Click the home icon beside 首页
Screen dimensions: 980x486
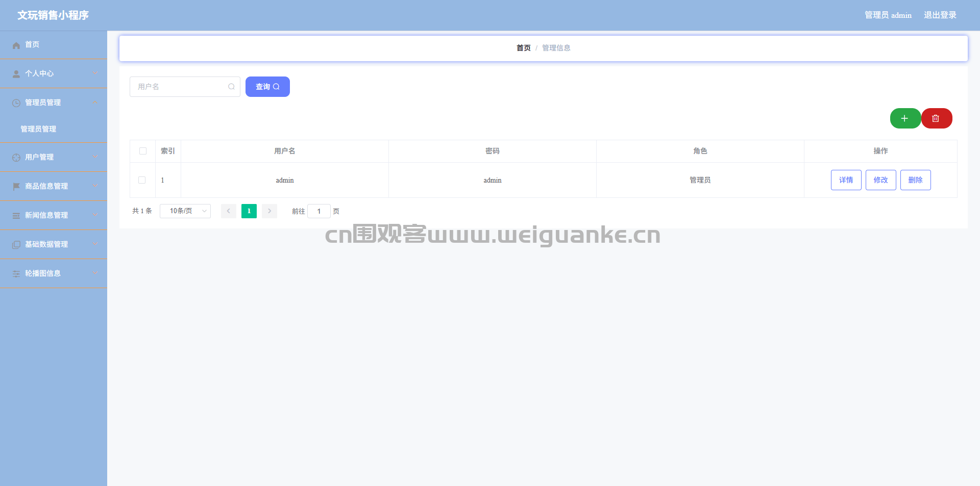coord(16,45)
